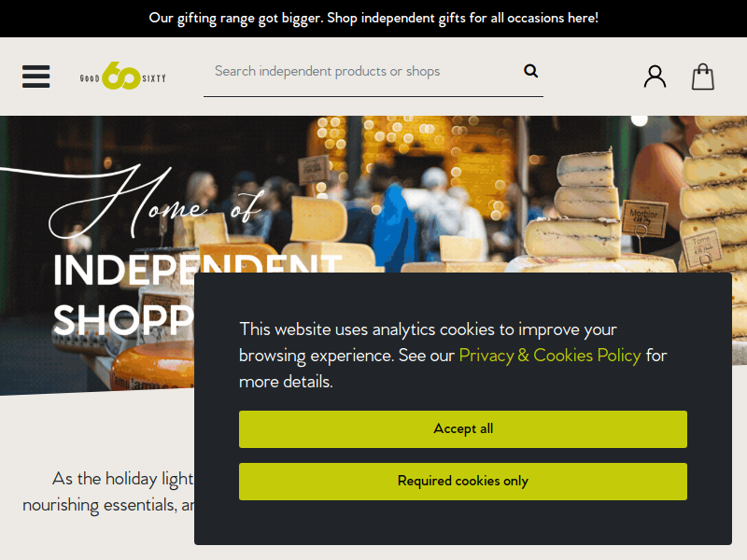Open the hamburger navigation menu

tap(35, 77)
